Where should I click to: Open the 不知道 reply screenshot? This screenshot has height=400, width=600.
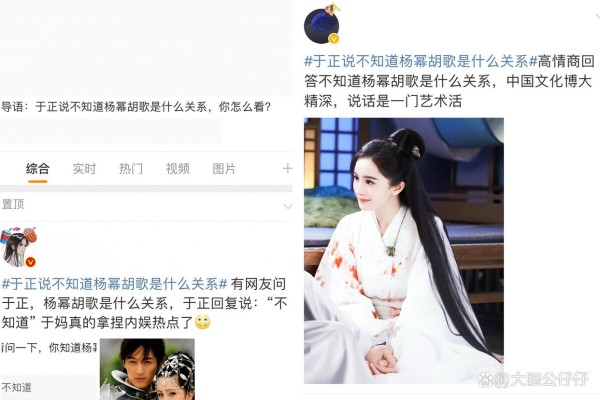point(50,369)
